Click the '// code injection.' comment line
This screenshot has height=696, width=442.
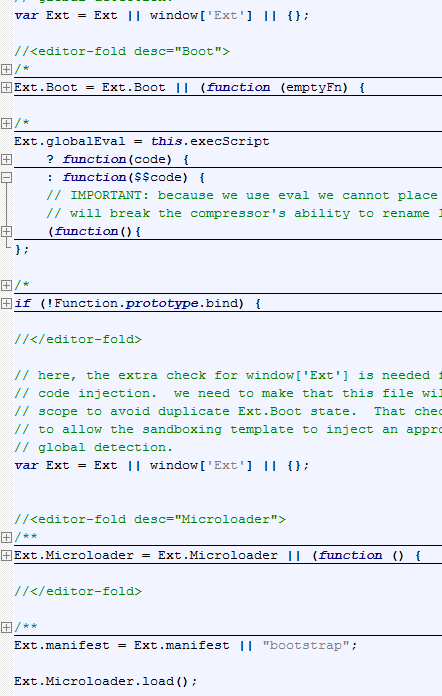(x=227, y=394)
